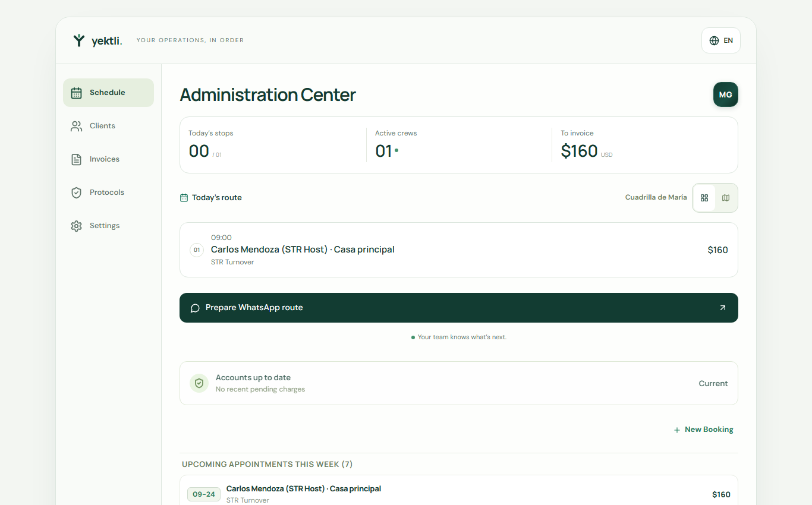Open the EN language selector
The width and height of the screenshot is (812, 505).
[721, 40]
